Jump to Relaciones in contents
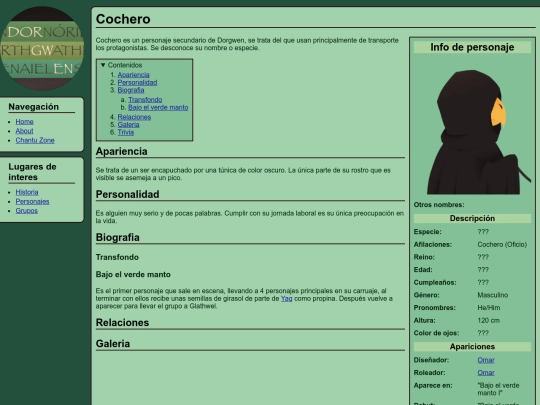 [134, 117]
